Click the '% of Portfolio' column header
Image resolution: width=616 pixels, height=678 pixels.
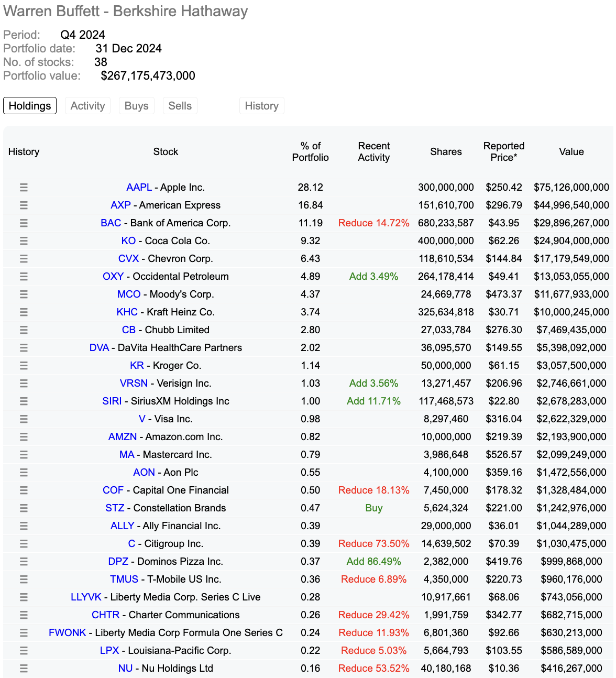[x=311, y=151]
